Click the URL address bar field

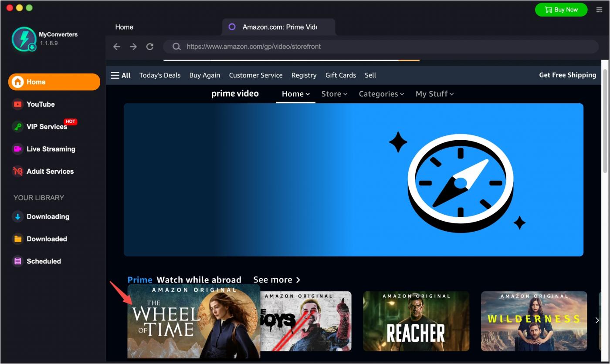(x=381, y=47)
